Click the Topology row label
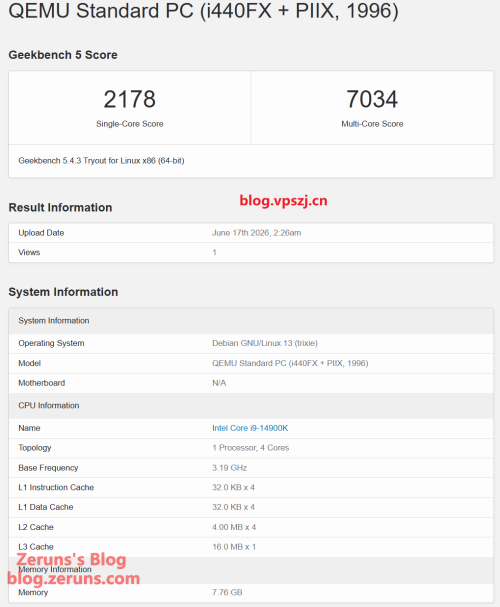 (x=35, y=448)
